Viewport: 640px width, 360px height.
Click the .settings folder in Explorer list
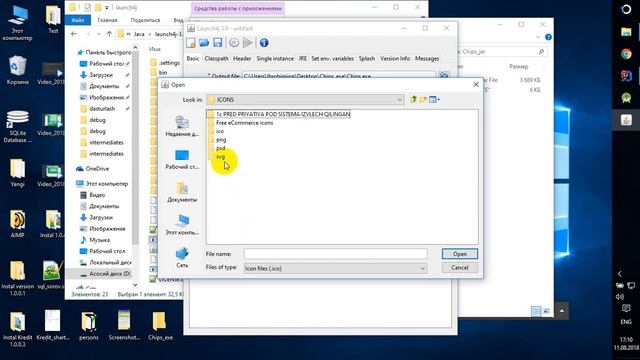(165, 62)
